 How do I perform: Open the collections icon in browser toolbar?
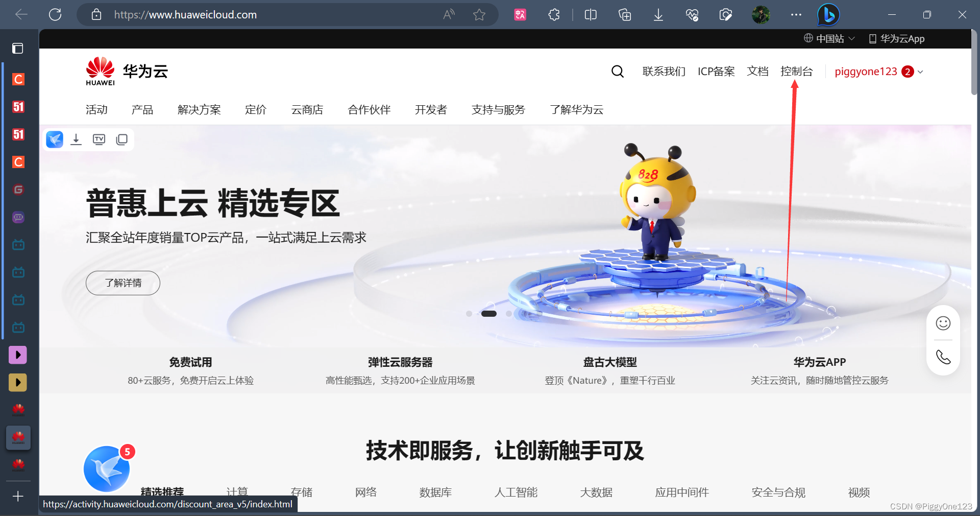pos(625,15)
